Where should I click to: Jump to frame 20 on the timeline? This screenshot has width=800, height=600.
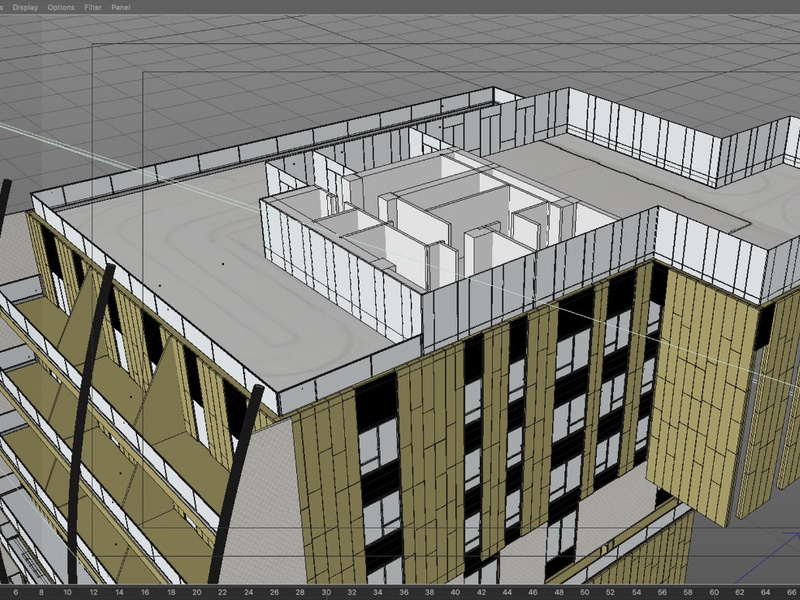197,592
